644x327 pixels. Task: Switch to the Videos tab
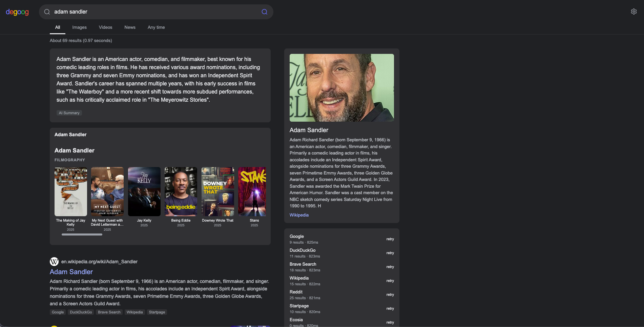[x=105, y=27]
